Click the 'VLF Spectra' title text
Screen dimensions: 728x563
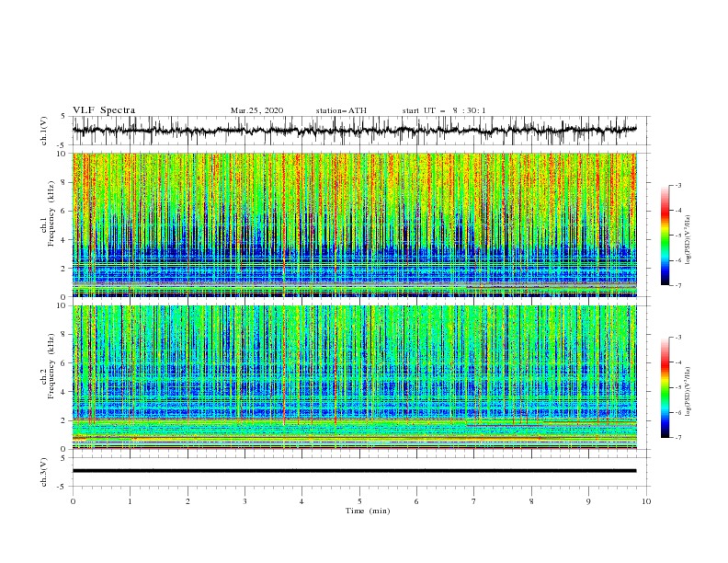[104, 110]
